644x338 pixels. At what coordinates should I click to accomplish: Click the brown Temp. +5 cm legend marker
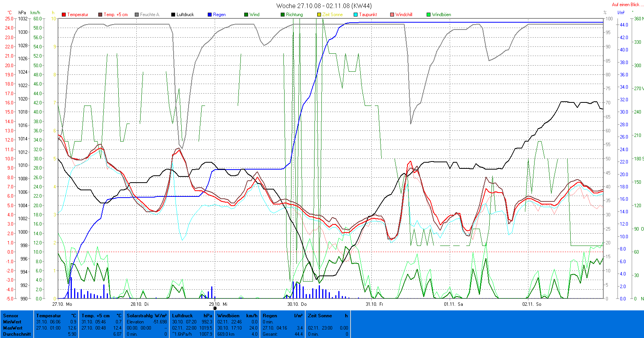point(100,15)
